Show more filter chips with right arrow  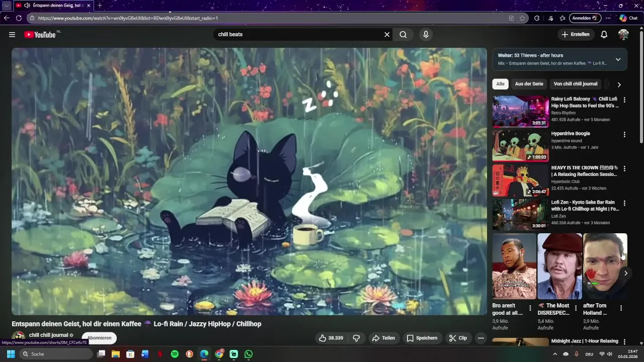619,84
